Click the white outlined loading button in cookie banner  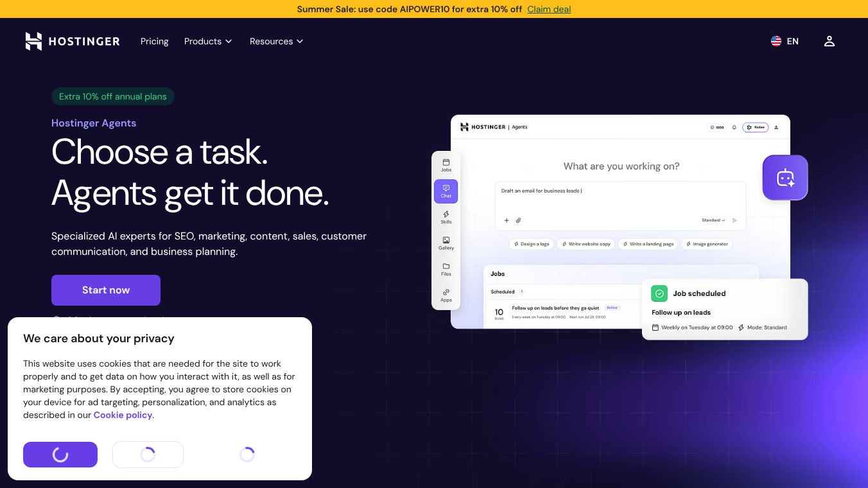coord(148,455)
